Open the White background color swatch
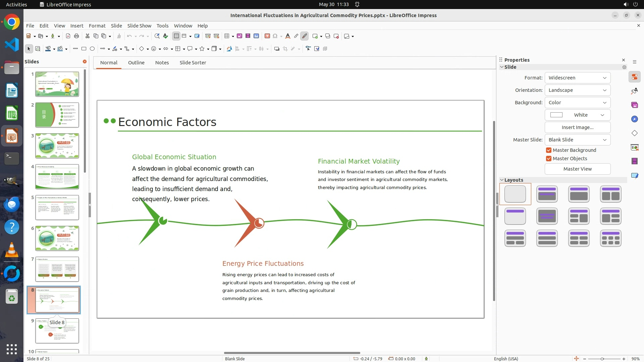The width and height of the screenshot is (644, 362). [x=577, y=115]
